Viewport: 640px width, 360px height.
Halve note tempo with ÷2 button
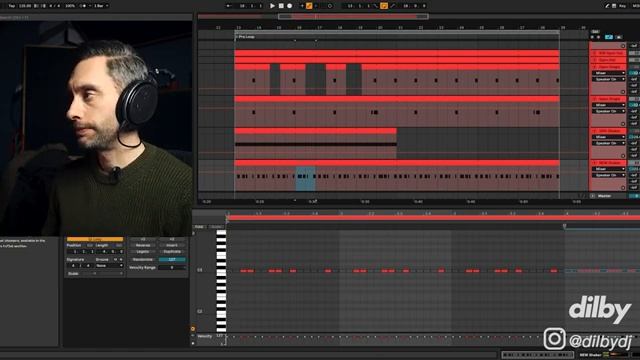(143, 239)
